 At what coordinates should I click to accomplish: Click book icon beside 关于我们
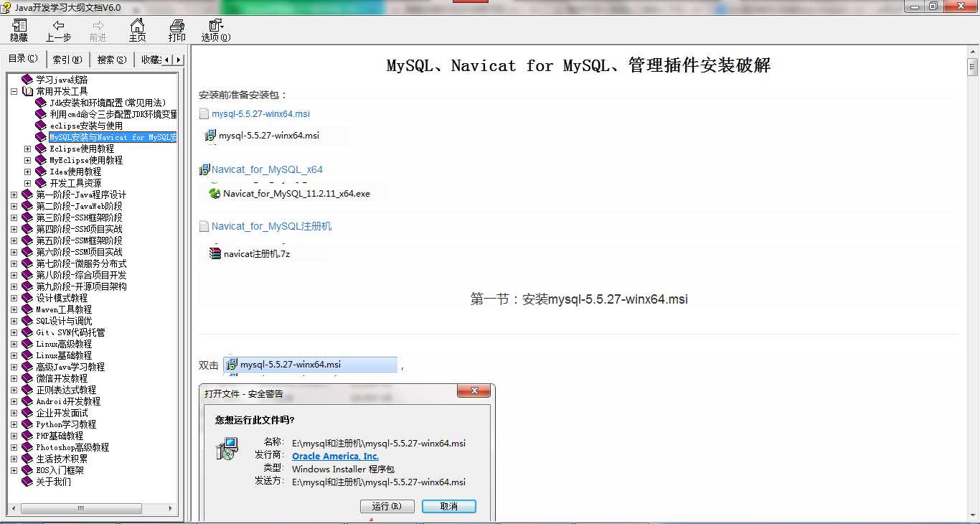click(x=28, y=482)
